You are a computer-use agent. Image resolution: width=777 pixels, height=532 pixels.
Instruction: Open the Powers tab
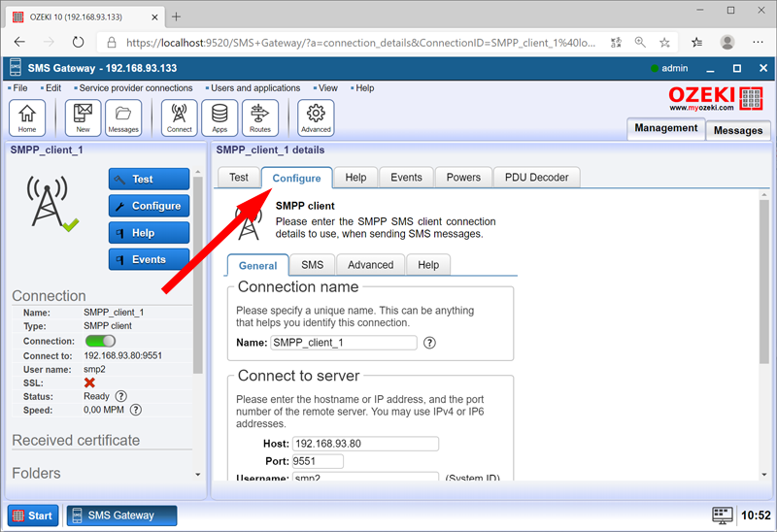coord(463,178)
